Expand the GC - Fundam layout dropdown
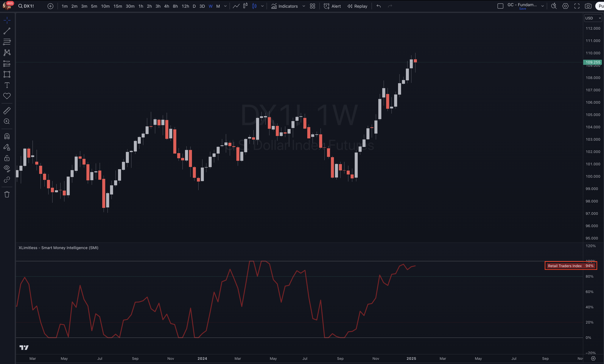This screenshot has height=364, width=604. tap(542, 6)
